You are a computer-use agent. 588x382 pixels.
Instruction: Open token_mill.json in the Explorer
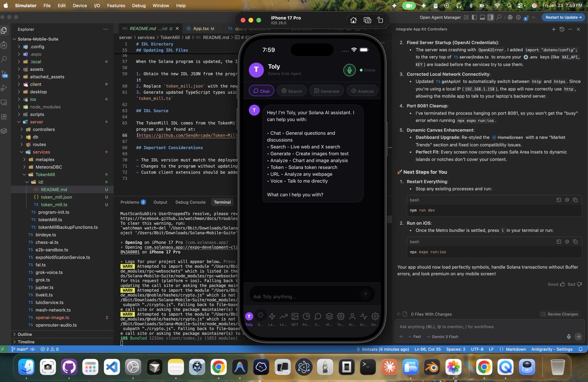[56, 197]
